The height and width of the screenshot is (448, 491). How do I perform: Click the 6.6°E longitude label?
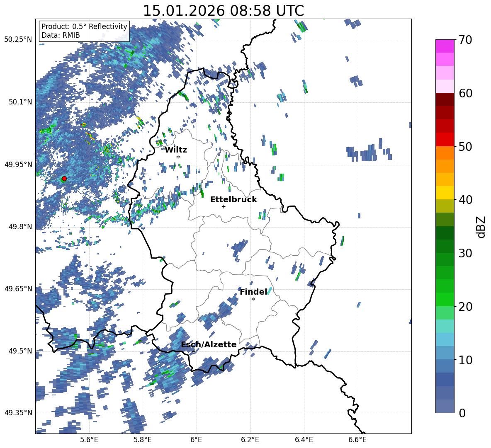[357, 440]
